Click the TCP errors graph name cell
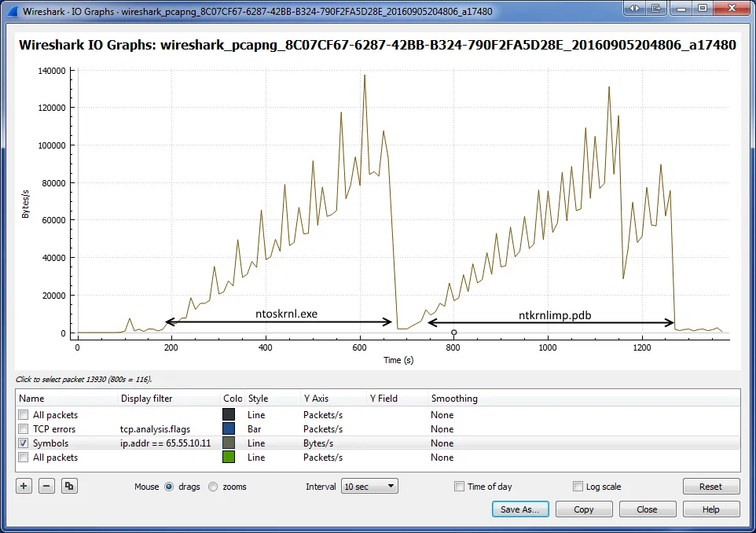This screenshot has height=533, width=756. coord(54,428)
